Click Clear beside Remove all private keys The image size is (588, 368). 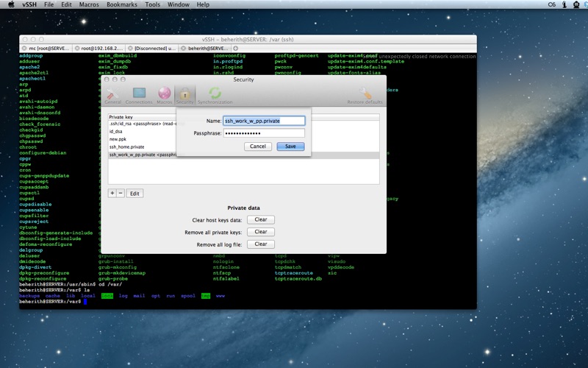click(x=260, y=232)
